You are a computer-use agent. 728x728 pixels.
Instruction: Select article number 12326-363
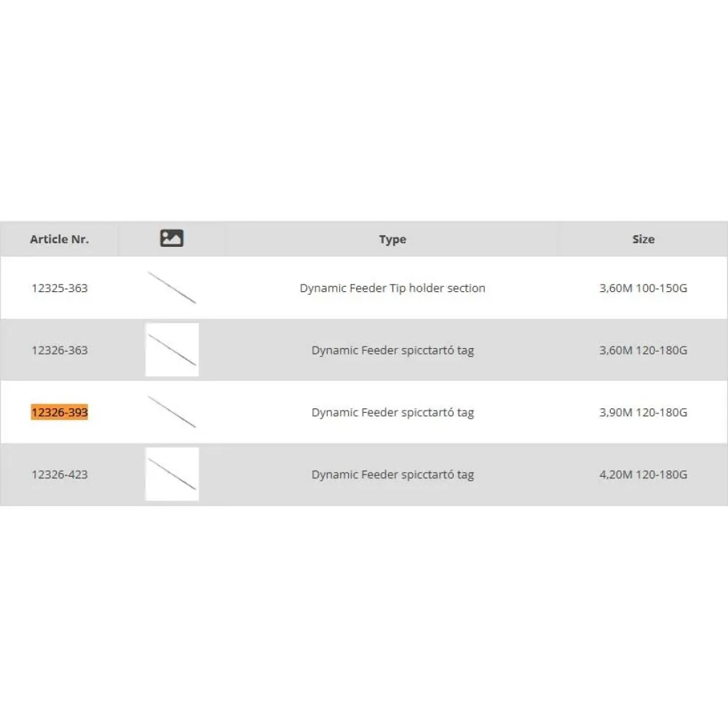[60, 350]
